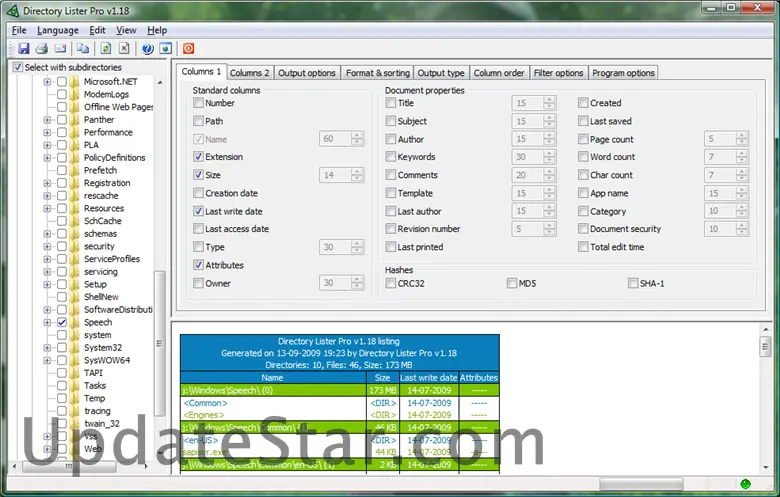Click the folder icon beside tracing
This screenshot has height=497, width=780.
coord(75,411)
